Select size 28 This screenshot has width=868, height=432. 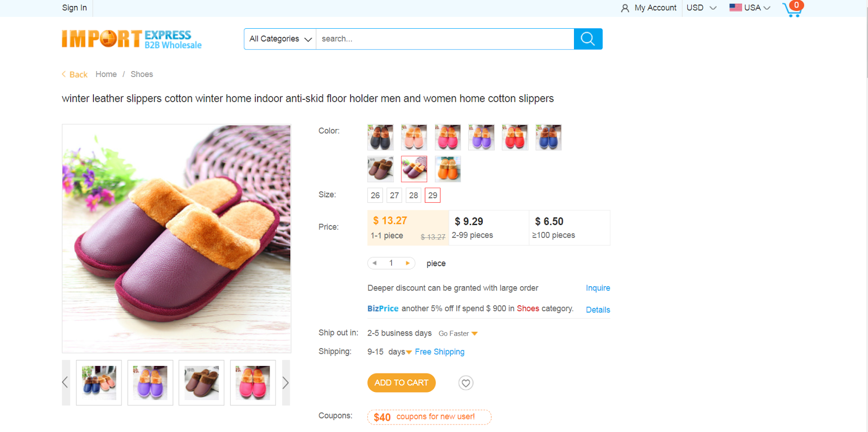pyautogui.click(x=413, y=195)
